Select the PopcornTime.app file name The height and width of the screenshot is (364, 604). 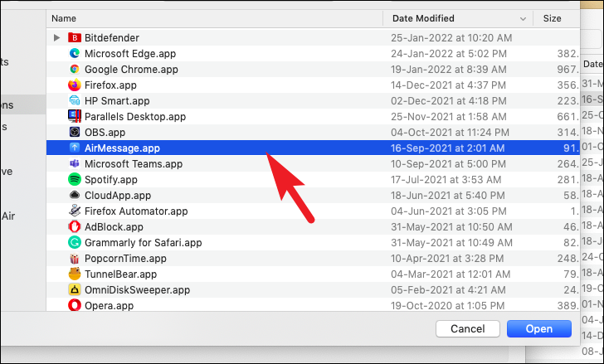click(125, 259)
